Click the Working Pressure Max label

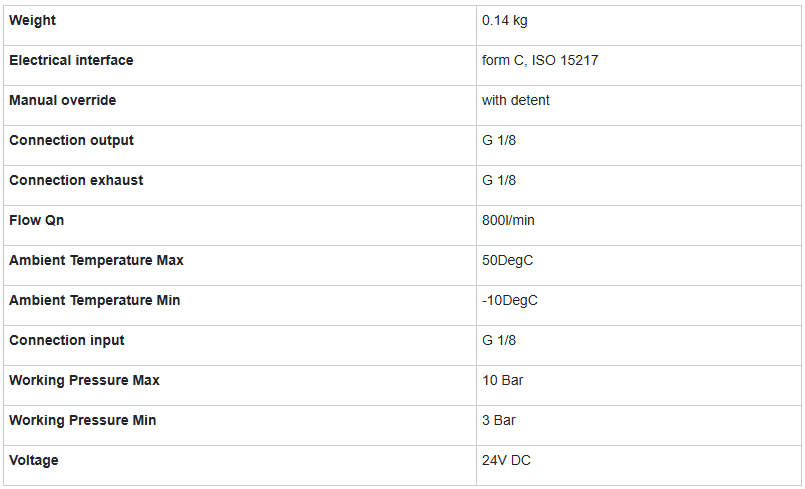pos(84,380)
